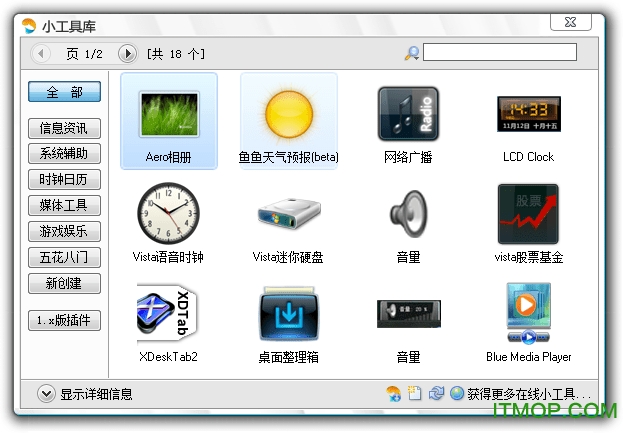The height and width of the screenshot is (436, 623).
Task: Close the 小工具库 window
Action: pos(571,22)
